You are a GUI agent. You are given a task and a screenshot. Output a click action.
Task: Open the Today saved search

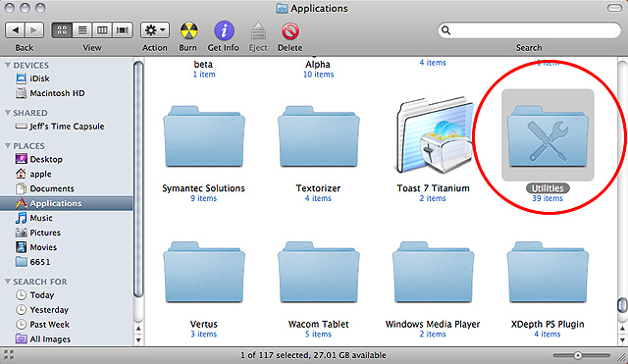click(34, 295)
